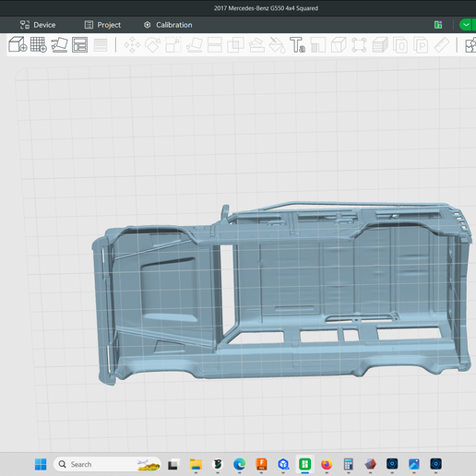Open the Assembly view puzzle icon
The width and height of the screenshot is (476, 476).
tap(470, 45)
